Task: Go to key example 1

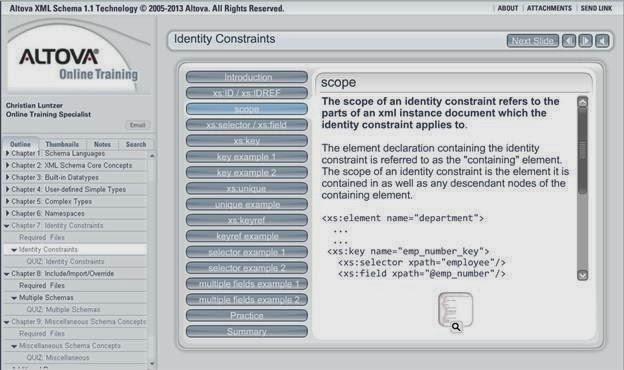Action: pos(247,156)
